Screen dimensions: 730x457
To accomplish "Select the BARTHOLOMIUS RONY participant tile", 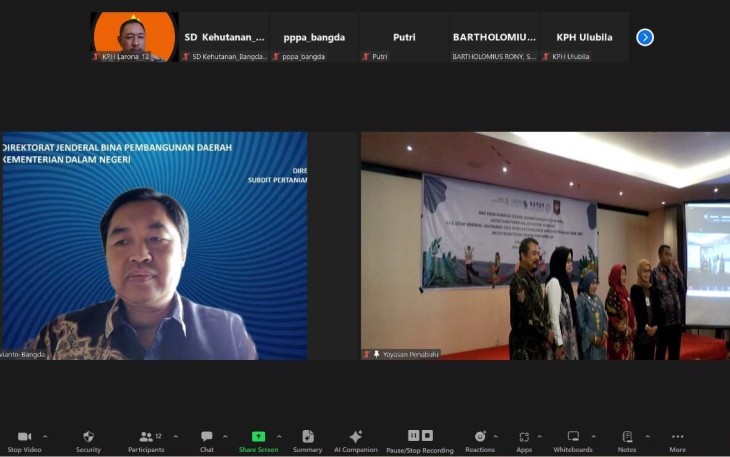I will pos(494,37).
